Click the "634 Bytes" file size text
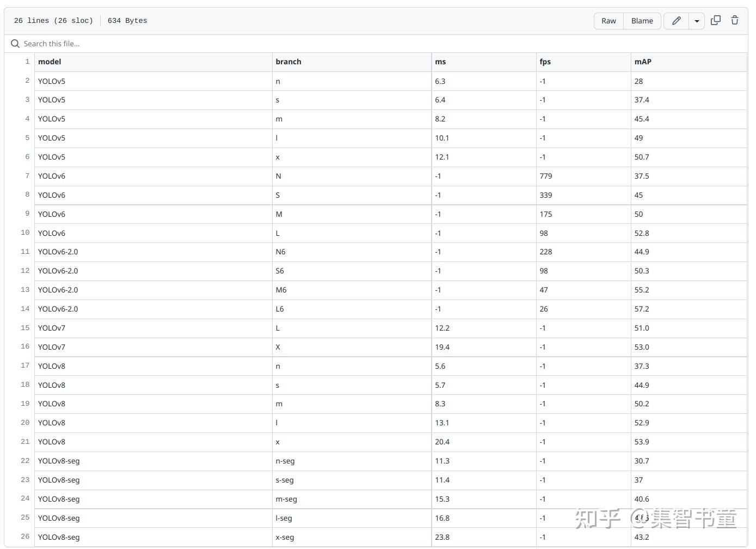756x549 pixels. pyautogui.click(x=127, y=21)
